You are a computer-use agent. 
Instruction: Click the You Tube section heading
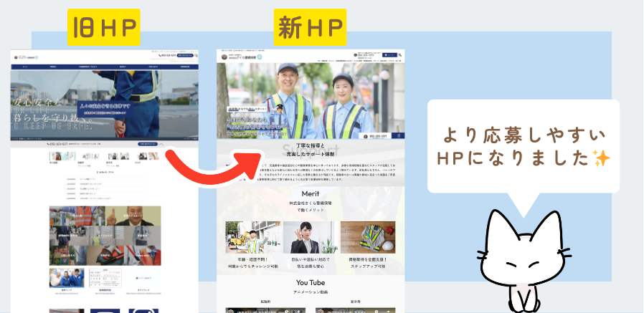(310, 282)
